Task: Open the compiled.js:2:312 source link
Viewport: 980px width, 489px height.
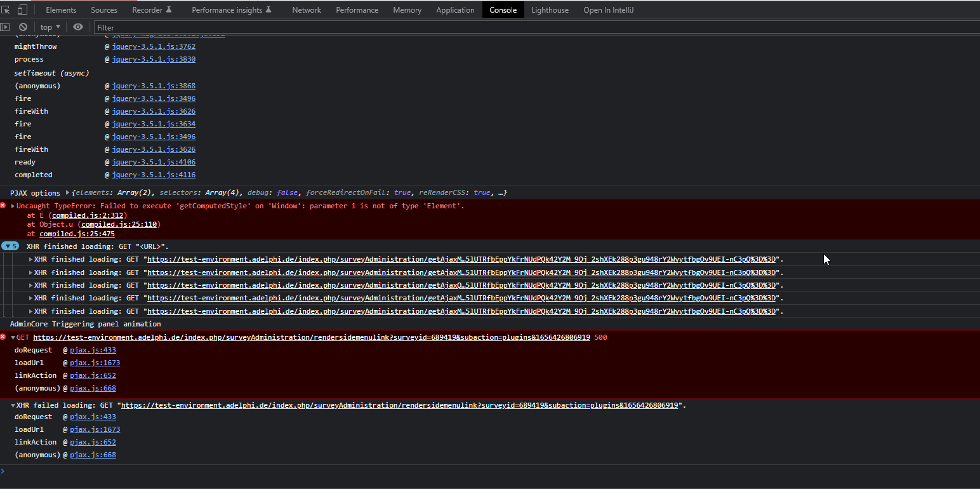Action: pos(89,215)
